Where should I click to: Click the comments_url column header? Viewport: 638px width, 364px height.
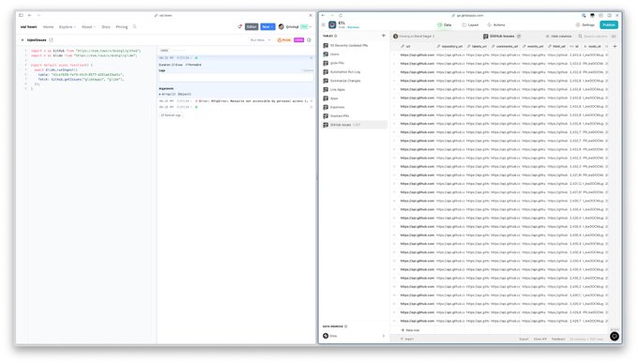point(505,46)
